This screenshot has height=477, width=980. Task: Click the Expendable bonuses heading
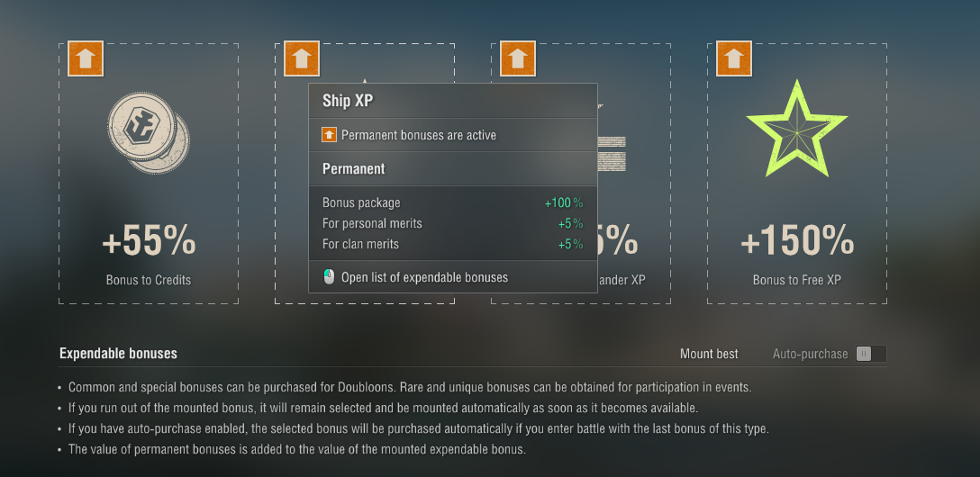(118, 354)
